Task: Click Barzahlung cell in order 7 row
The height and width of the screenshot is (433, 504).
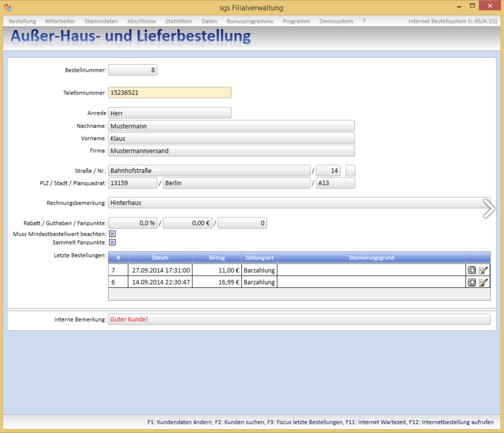Action: point(259,270)
